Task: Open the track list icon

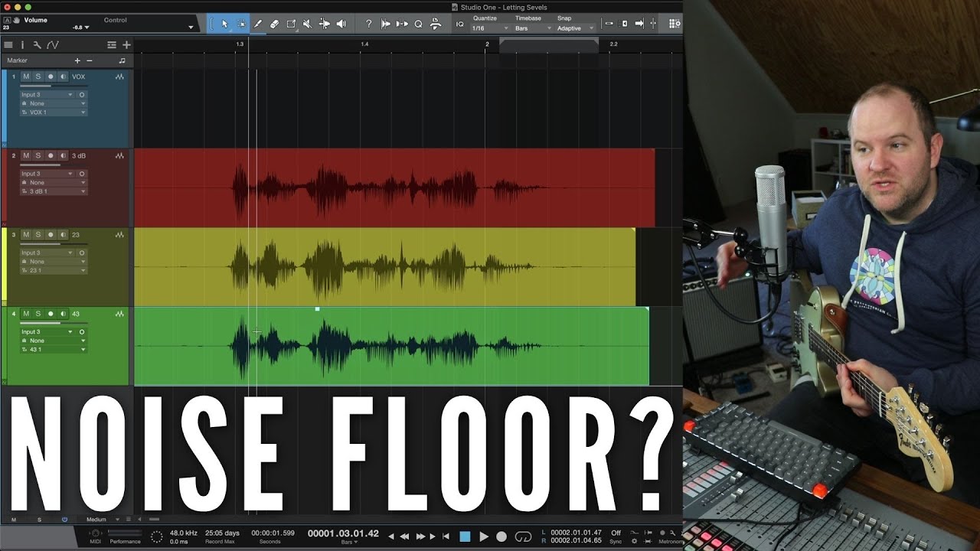Action: (x=8, y=45)
